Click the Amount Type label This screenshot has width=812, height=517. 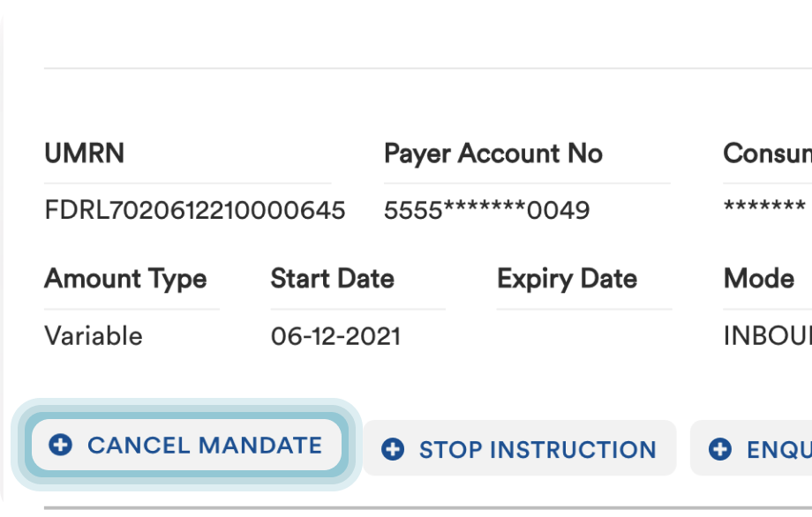(x=125, y=279)
